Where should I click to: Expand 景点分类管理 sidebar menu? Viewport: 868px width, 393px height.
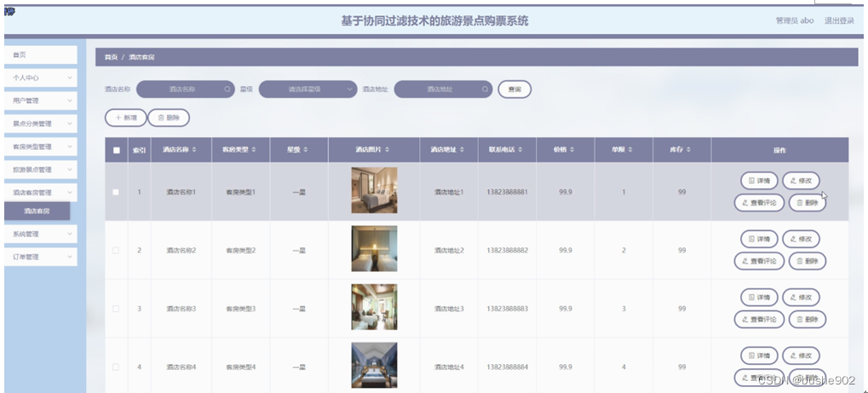(x=40, y=124)
